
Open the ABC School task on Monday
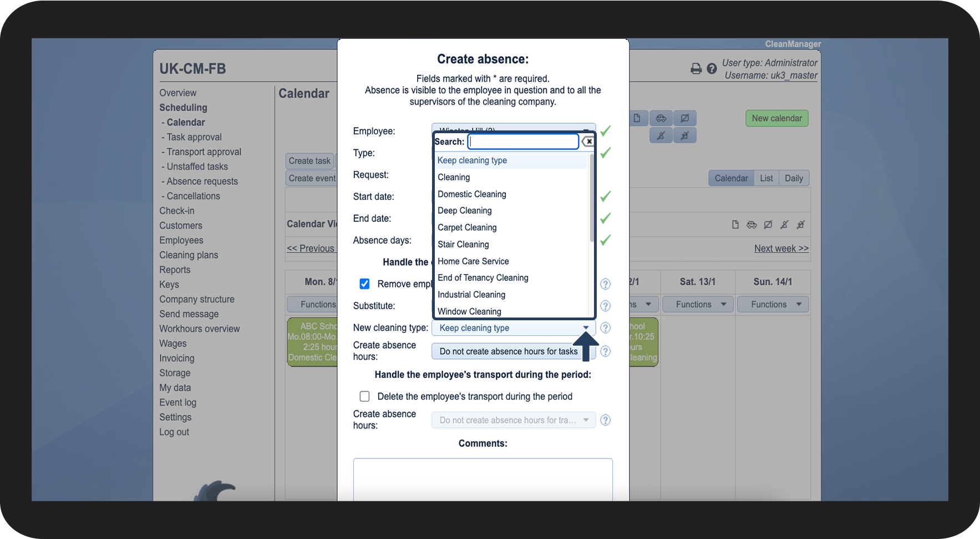312,342
